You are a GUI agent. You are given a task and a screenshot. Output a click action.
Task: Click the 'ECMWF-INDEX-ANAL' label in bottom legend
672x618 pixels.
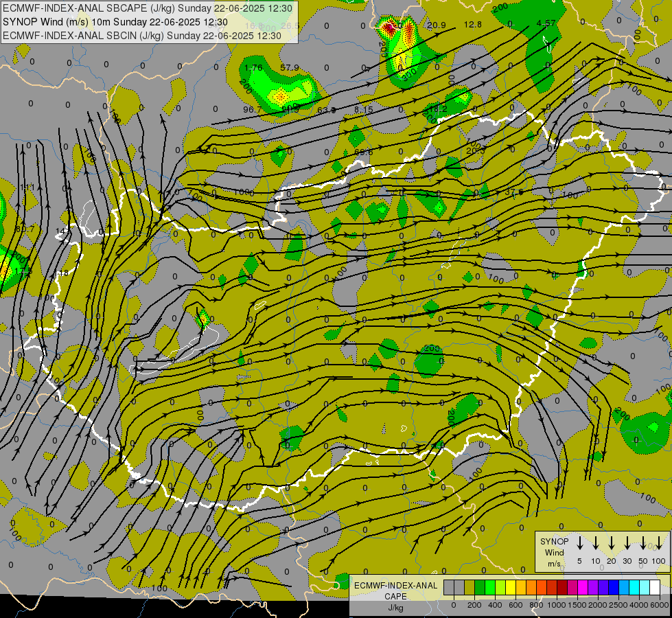pyautogui.click(x=395, y=586)
